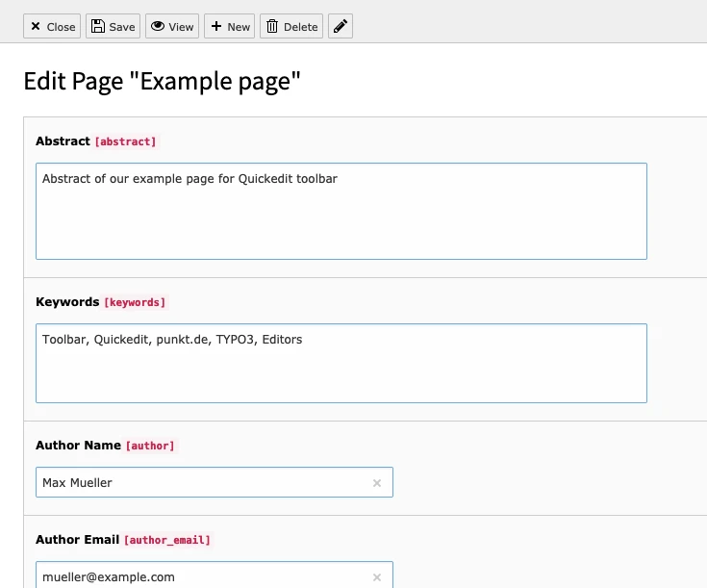Click the red [author_email] field name tag
The width and height of the screenshot is (707, 588).
coord(167,540)
